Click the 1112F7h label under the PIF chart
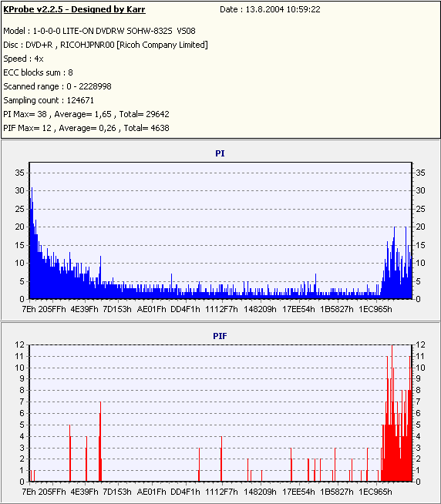This screenshot has width=441, height=504. [221, 492]
